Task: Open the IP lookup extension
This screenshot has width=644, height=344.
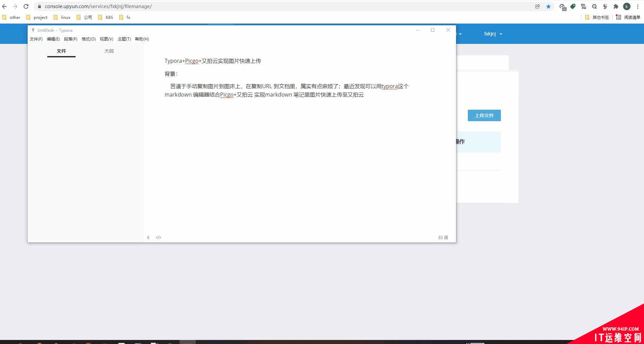Action: pos(594,6)
